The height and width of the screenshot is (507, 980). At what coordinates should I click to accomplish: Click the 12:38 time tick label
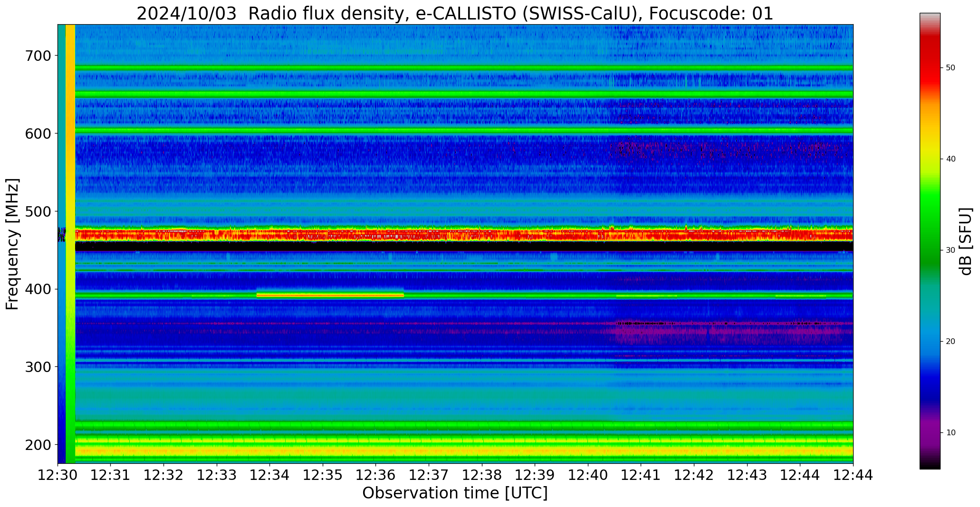click(x=482, y=475)
